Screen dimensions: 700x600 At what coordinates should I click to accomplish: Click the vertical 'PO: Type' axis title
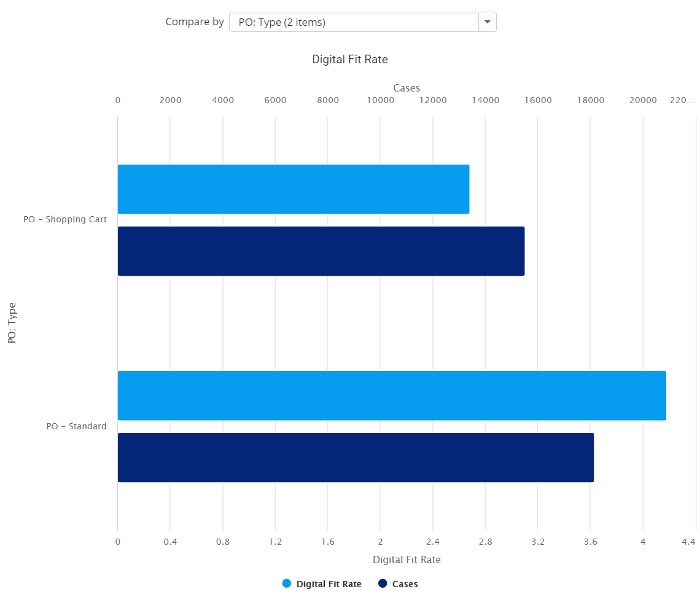tap(12, 323)
